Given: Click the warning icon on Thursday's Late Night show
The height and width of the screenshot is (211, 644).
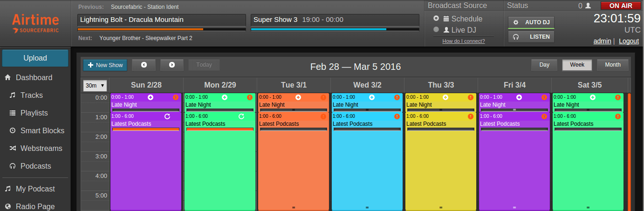Looking at the screenshot, I should [x=471, y=97].
